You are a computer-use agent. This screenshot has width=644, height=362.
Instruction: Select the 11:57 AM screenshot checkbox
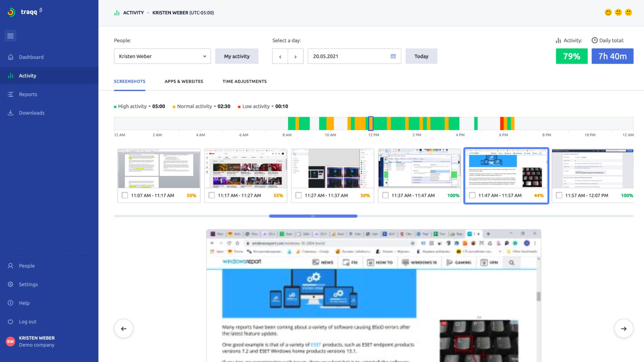pyautogui.click(x=559, y=195)
